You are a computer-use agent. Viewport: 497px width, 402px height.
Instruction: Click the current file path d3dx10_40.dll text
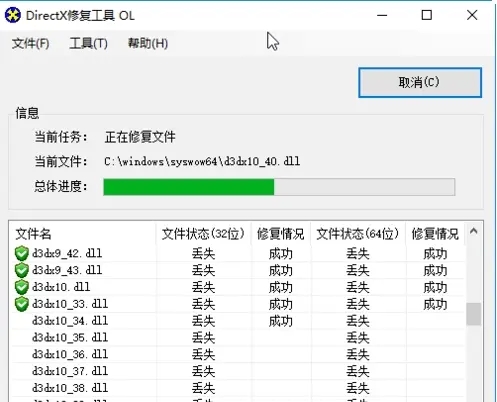pos(202,162)
